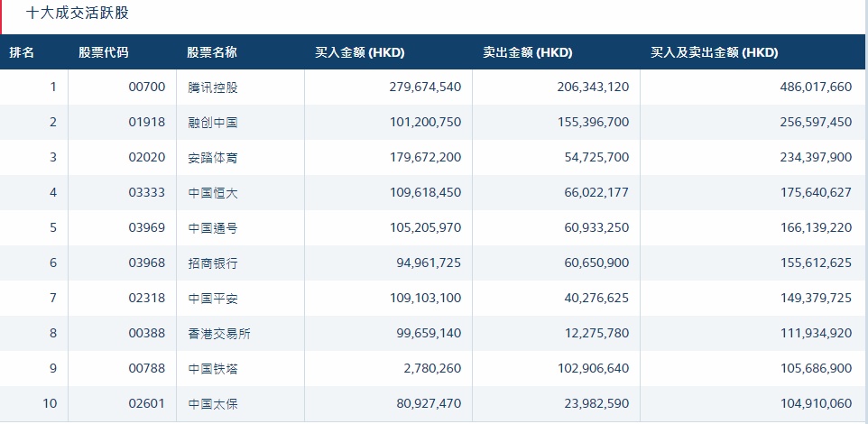The width and height of the screenshot is (868, 424).
Task: Click total amount 486,017,660
Action: pyautogui.click(x=816, y=87)
